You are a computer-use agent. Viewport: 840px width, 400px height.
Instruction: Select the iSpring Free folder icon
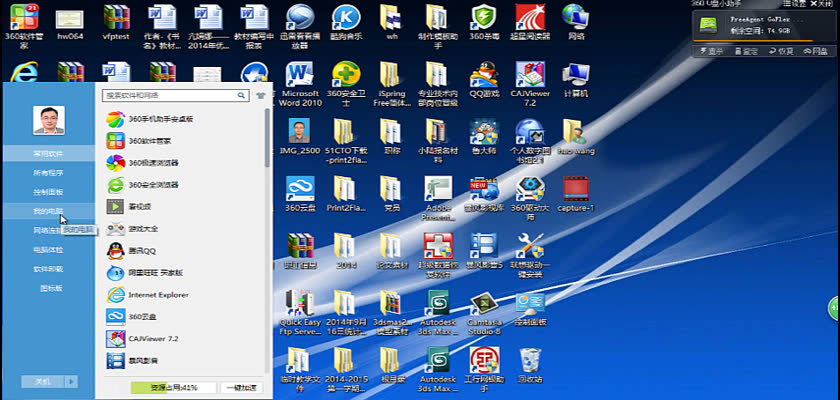[x=392, y=85]
